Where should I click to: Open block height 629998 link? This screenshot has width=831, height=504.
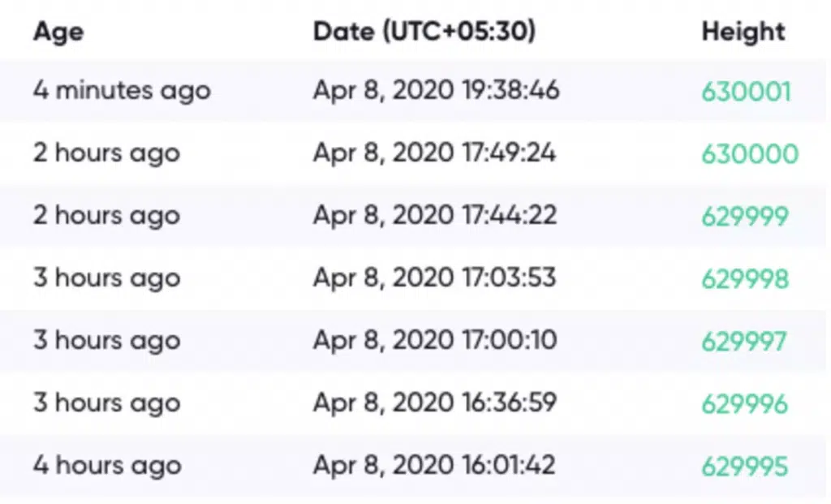click(x=745, y=279)
